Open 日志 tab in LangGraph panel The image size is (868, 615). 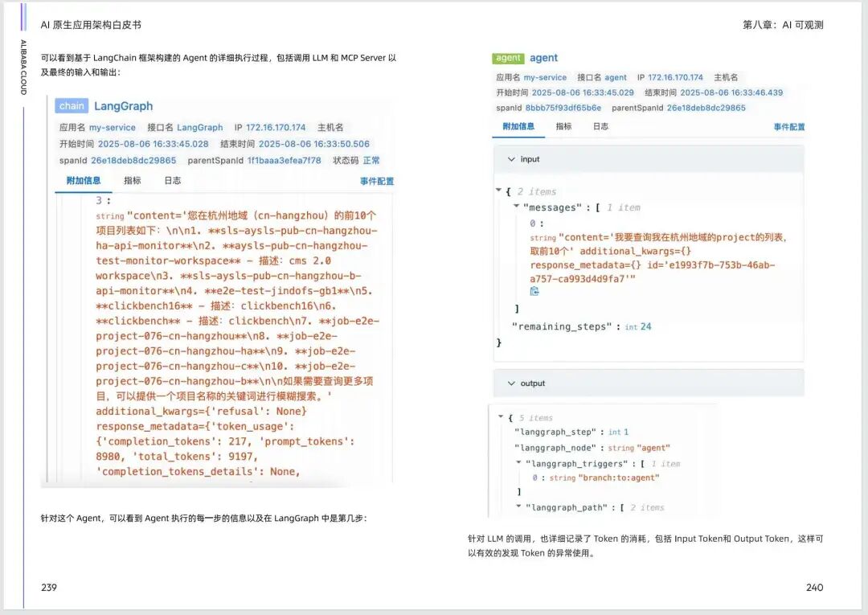(172, 180)
